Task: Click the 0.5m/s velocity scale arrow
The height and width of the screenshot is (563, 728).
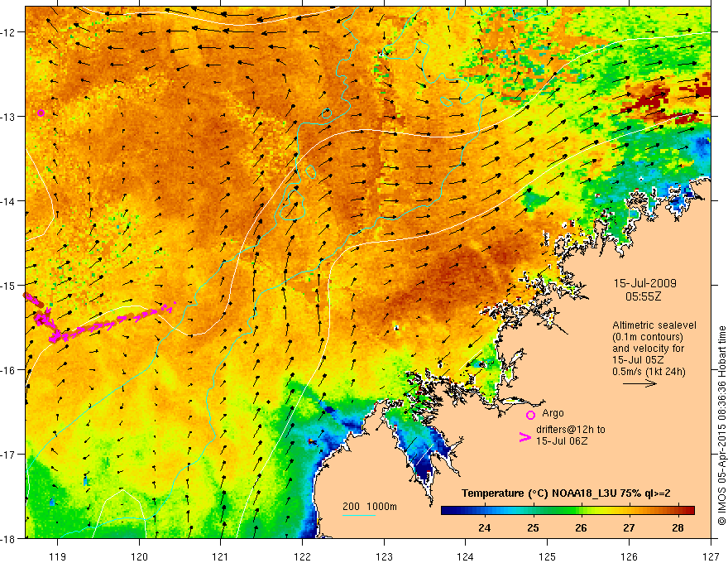Action: [x=639, y=383]
